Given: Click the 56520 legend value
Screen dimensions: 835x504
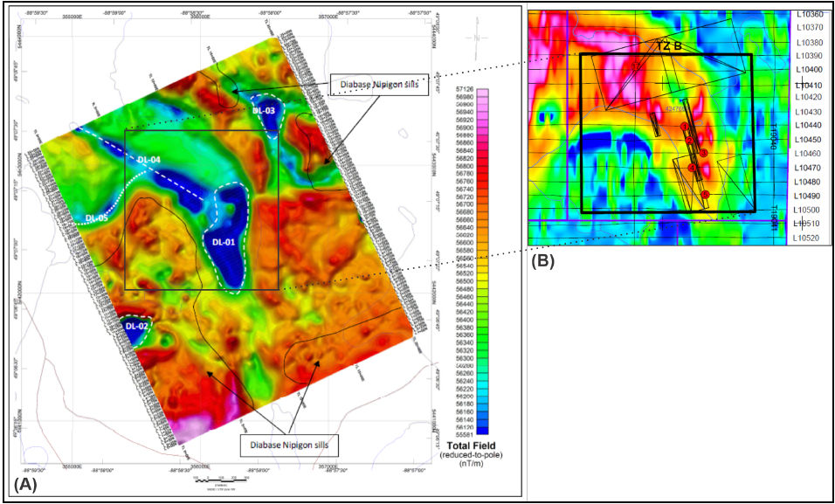Looking at the screenshot, I should pos(463,273).
